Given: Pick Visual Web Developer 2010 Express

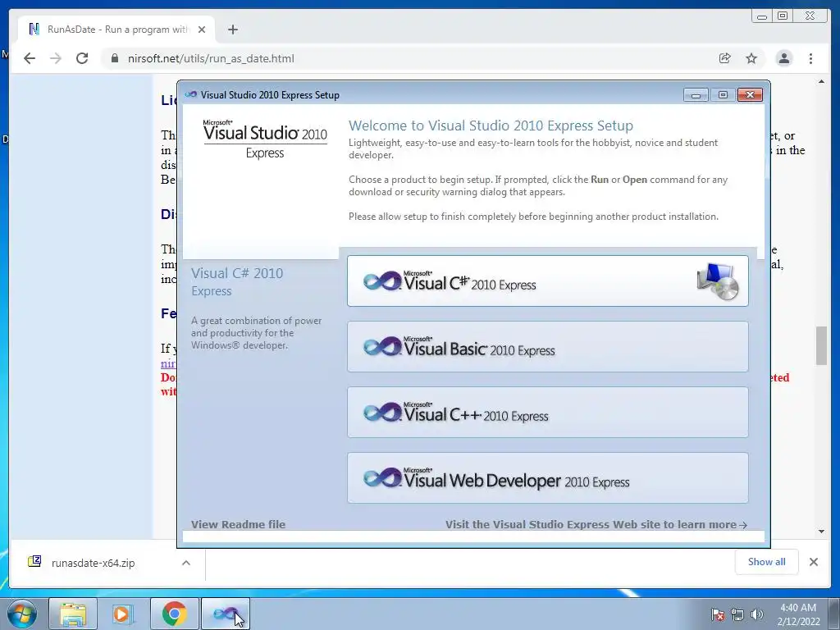Looking at the screenshot, I should click(547, 478).
